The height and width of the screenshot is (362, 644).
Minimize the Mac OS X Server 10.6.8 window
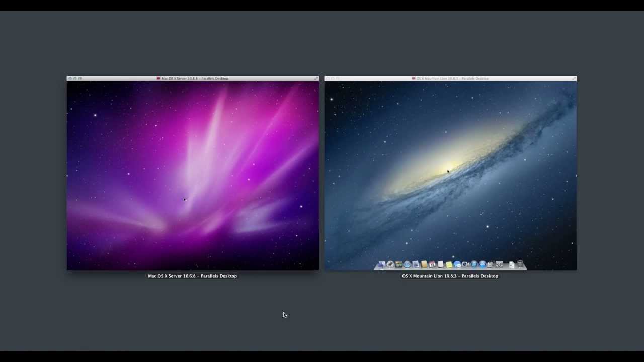coord(75,78)
